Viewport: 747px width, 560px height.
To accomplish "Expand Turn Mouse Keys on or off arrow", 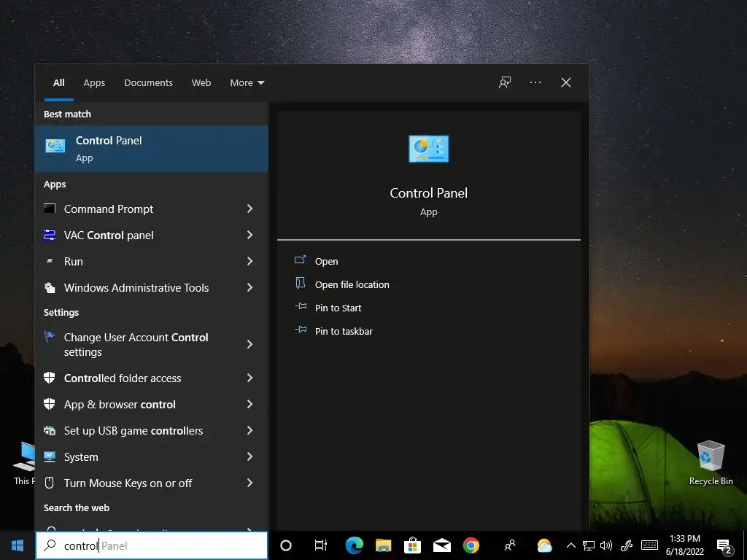I will (x=249, y=483).
